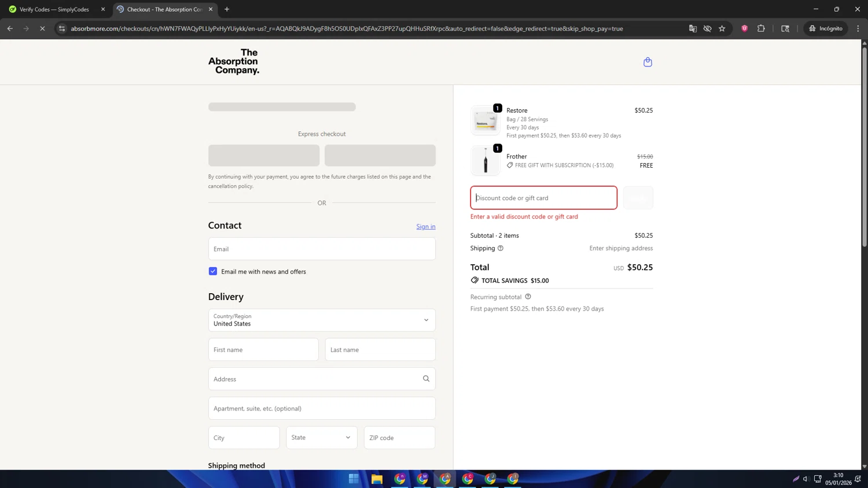Stop page loading in browser toolbar
This screenshot has width=868, height=488.
(x=42, y=28)
